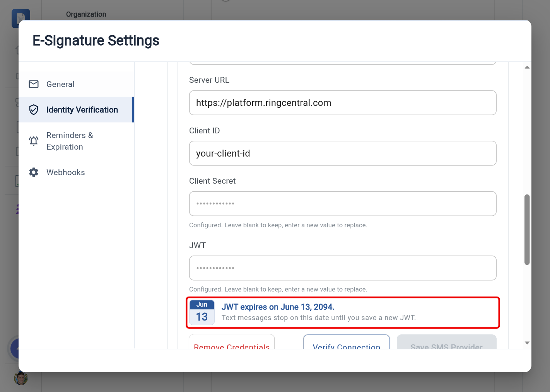Click the 'Text messages stop on this date' note
550x392 pixels.
click(x=319, y=318)
